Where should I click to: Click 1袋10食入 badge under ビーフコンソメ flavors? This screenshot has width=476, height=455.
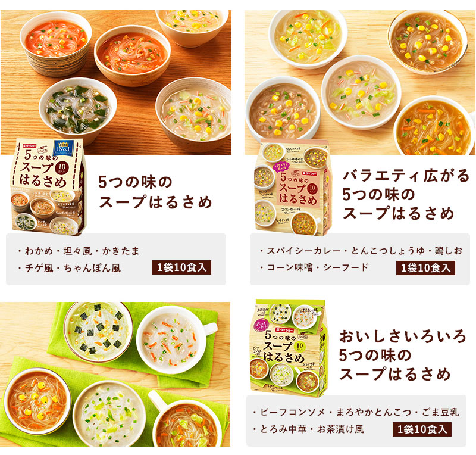coord(422,429)
